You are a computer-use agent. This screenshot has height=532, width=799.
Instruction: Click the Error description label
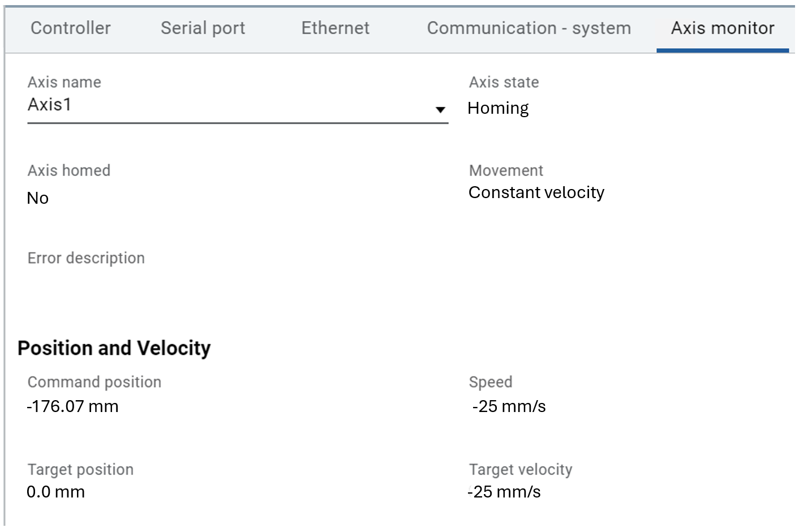86,258
